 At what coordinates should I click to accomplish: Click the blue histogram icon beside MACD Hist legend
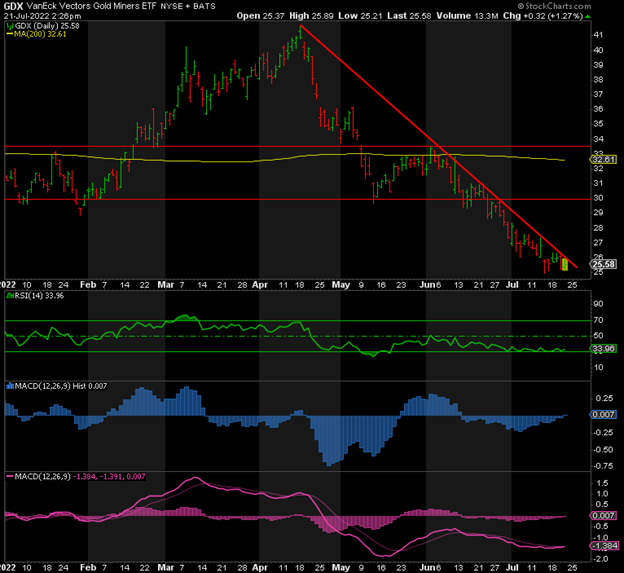click(x=10, y=386)
